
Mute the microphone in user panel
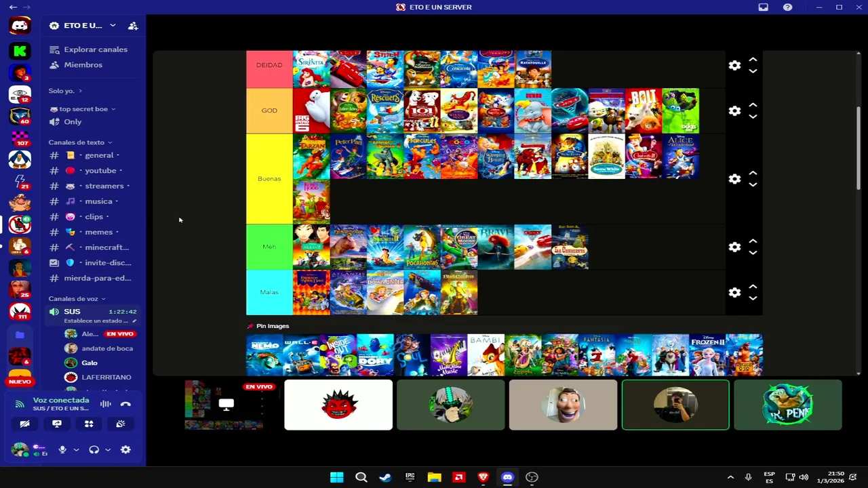coord(62,449)
